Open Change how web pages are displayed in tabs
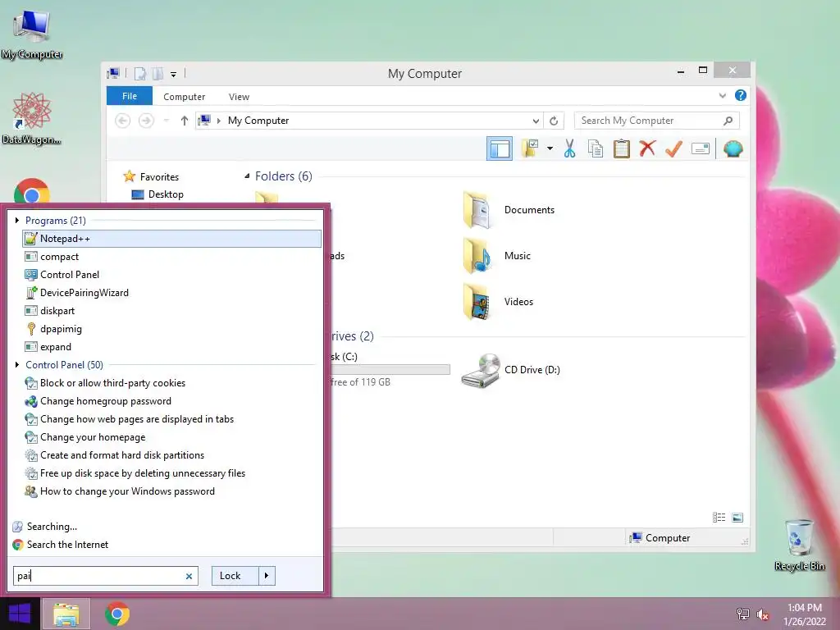Image resolution: width=840 pixels, height=630 pixels. [x=129, y=419]
